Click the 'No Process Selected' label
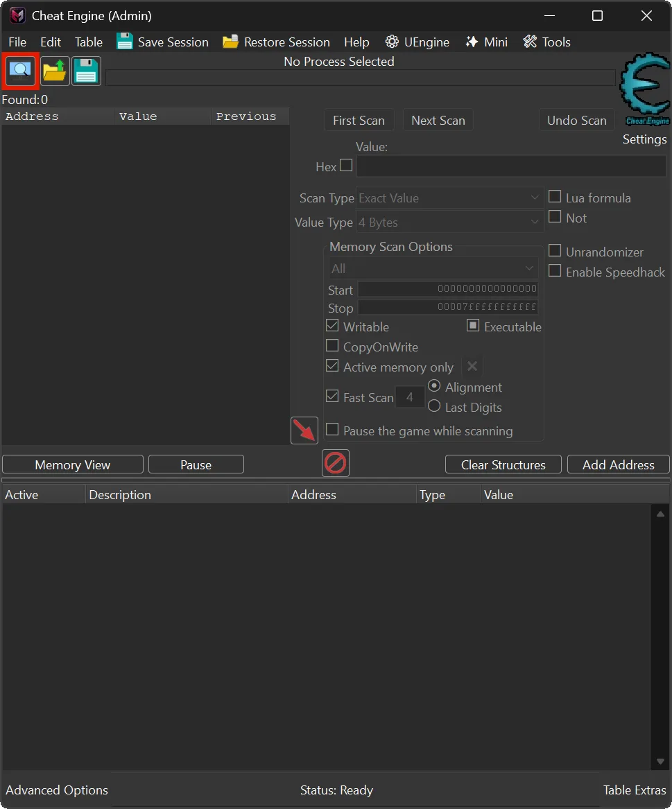The width and height of the screenshot is (672, 809). (x=339, y=62)
